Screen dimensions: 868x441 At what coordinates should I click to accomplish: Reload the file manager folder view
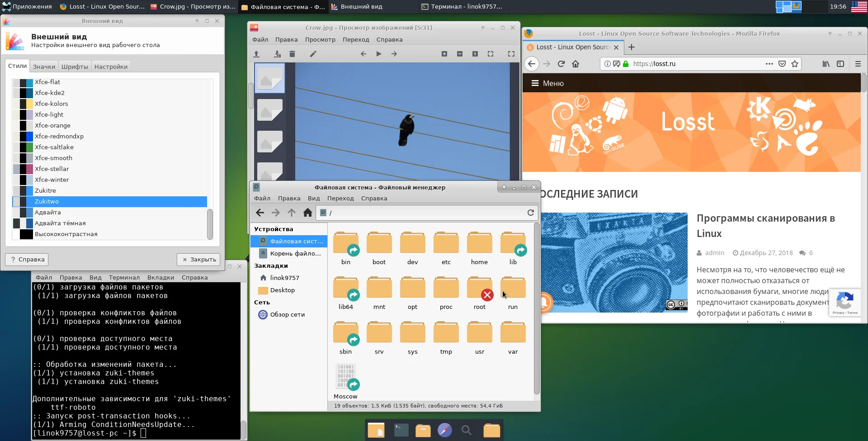pyautogui.click(x=531, y=213)
